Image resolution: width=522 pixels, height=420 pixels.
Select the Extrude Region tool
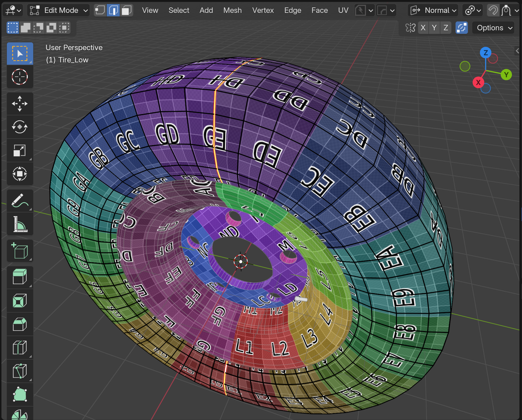click(20, 277)
